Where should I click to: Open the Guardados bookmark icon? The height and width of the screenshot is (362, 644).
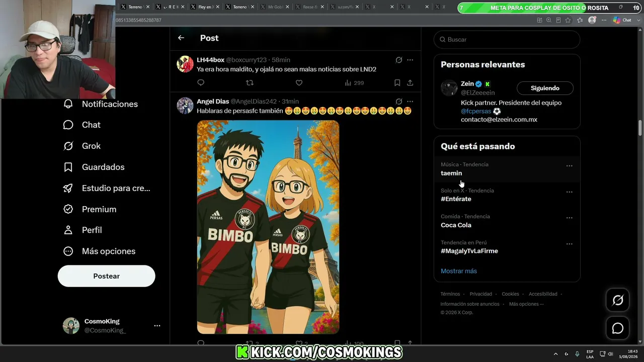click(x=68, y=167)
